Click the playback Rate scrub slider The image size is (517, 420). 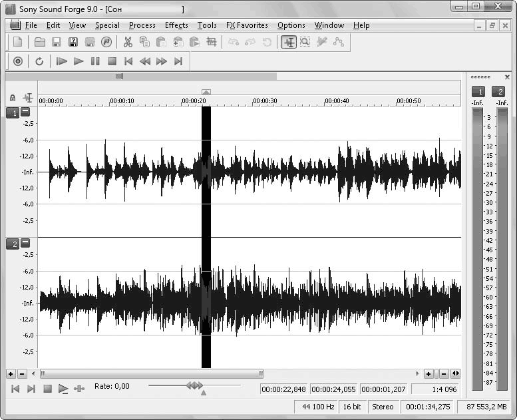[194, 385]
